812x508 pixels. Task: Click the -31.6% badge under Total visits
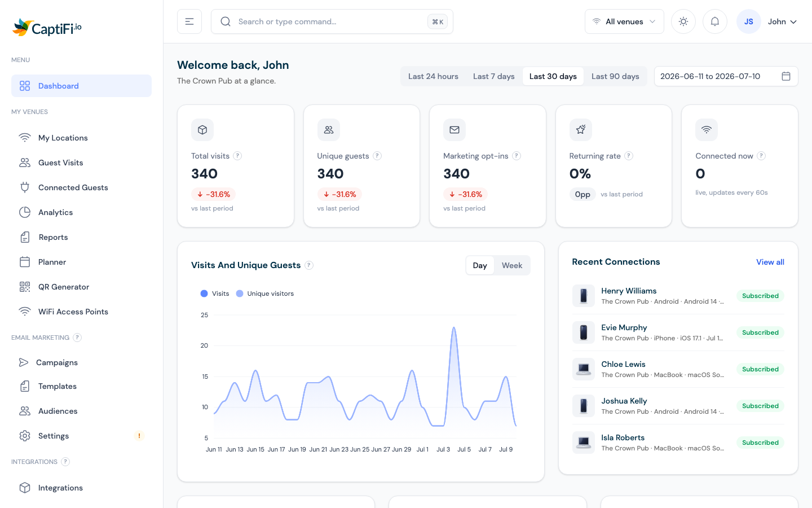pyautogui.click(x=214, y=194)
